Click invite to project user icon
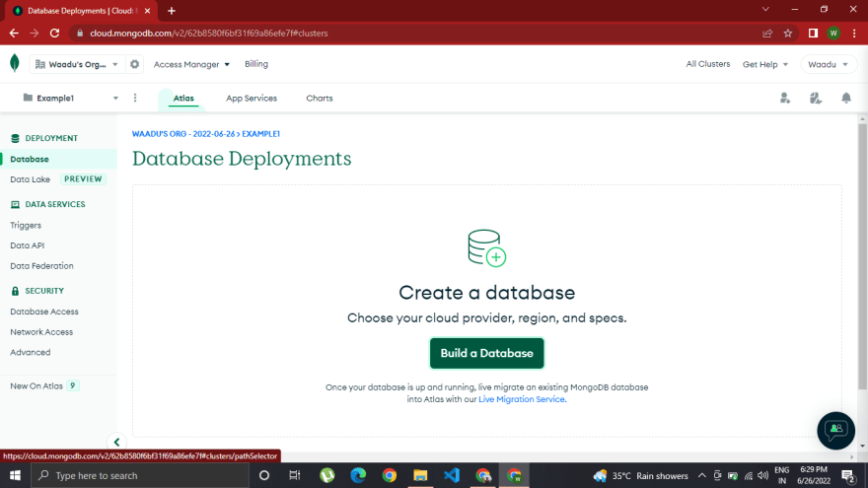Screen dimensions: 868x488 pos(785,98)
